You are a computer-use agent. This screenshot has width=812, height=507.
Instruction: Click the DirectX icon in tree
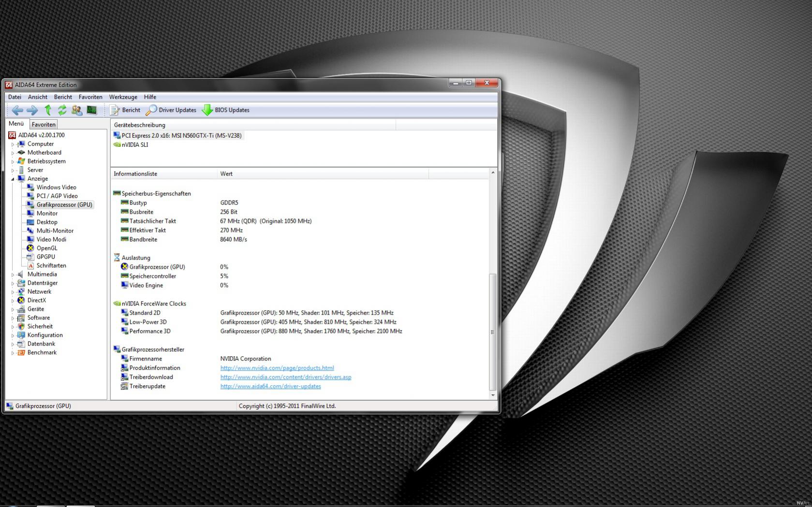point(21,301)
